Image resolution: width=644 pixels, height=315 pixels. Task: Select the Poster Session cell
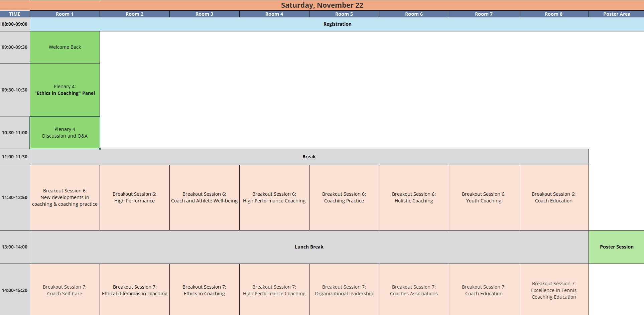616,247
